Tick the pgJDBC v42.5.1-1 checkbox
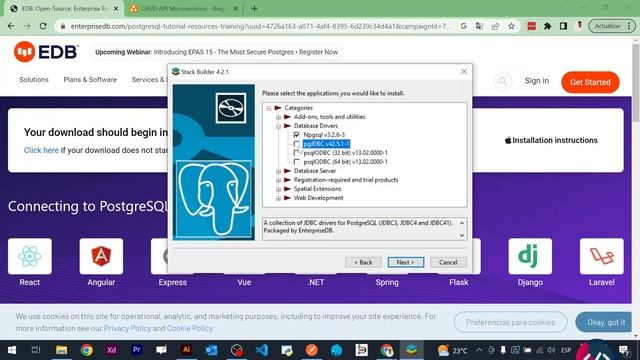Viewport: 640px width, 360px height. (x=297, y=144)
